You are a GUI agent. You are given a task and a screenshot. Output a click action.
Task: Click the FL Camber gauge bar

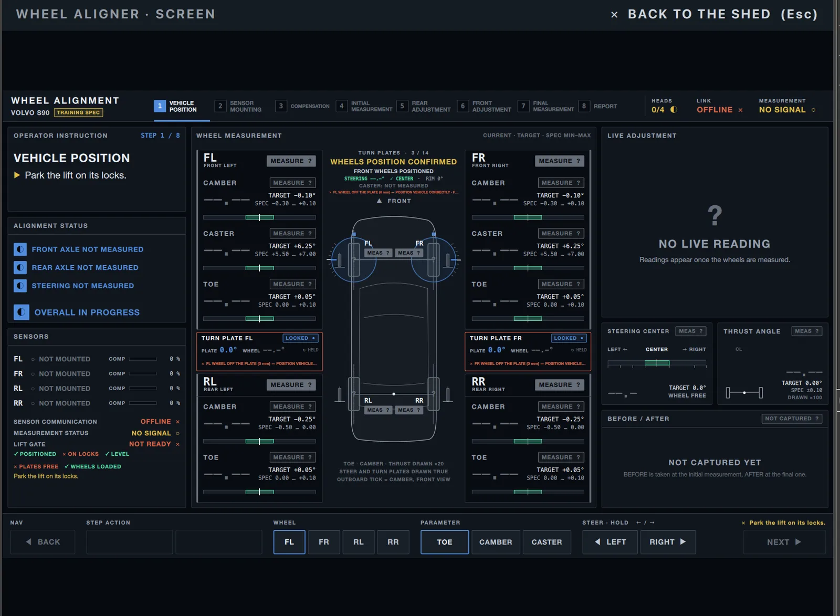tap(259, 217)
